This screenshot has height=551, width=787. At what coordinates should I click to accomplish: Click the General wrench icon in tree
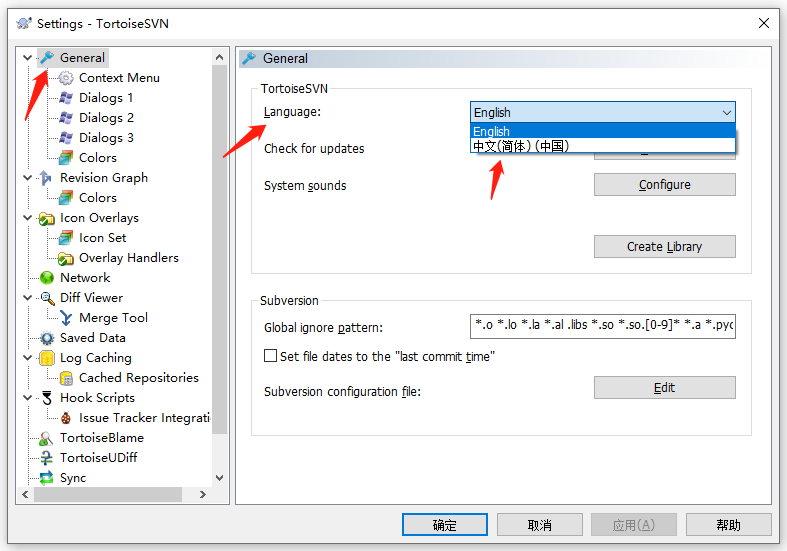click(x=47, y=58)
